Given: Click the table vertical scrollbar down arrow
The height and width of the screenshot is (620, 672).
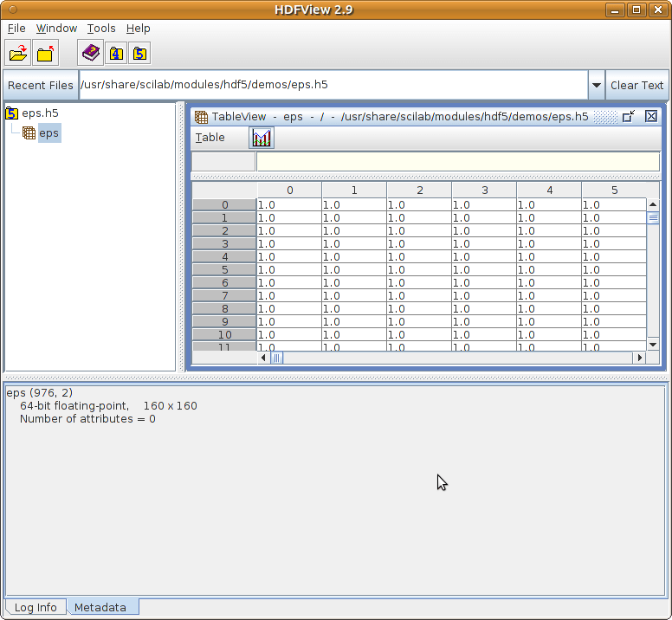Looking at the screenshot, I should click(x=653, y=345).
